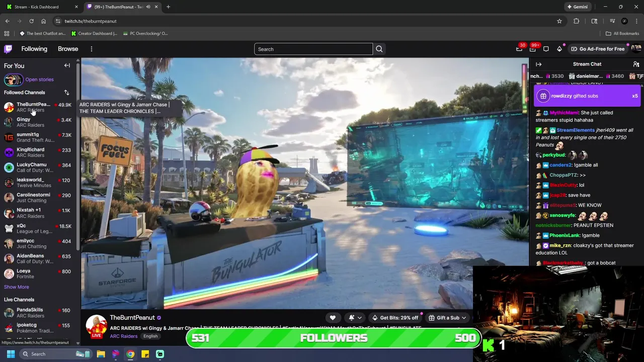Open the Chrome apps grid in the bookmarks bar
The height and width of the screenshot is (362, 644).
[7, 34]
